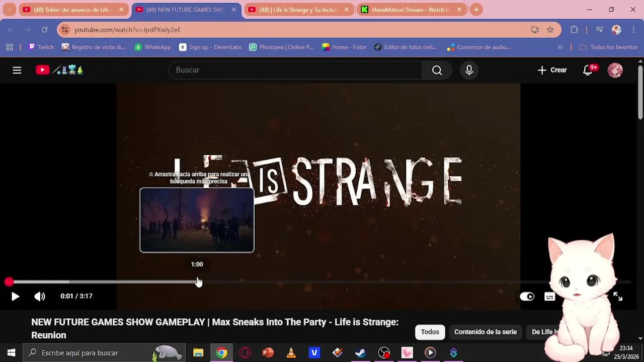Open the apps grid in bookmarks bar

coord(9,47)
